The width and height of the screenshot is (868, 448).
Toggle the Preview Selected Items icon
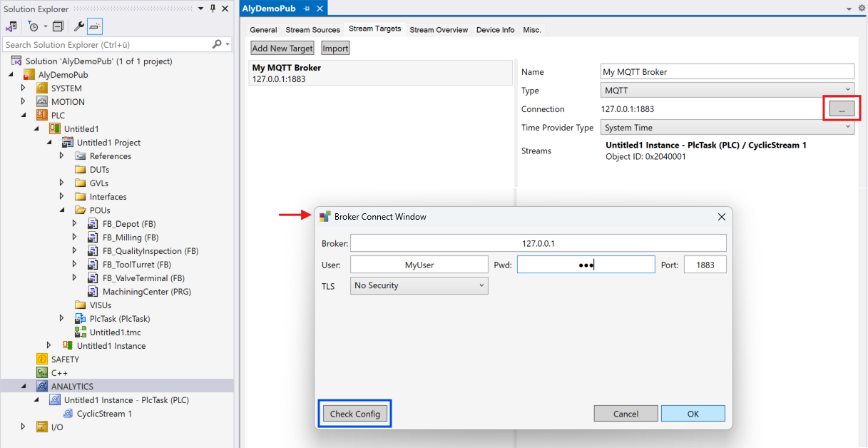[95, 26]
